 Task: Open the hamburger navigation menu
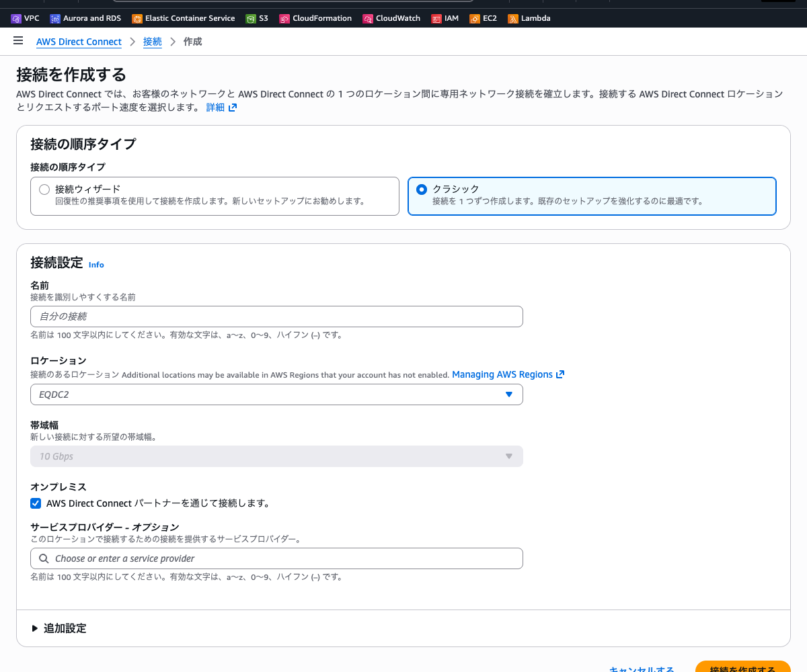(x=18, y=41)
